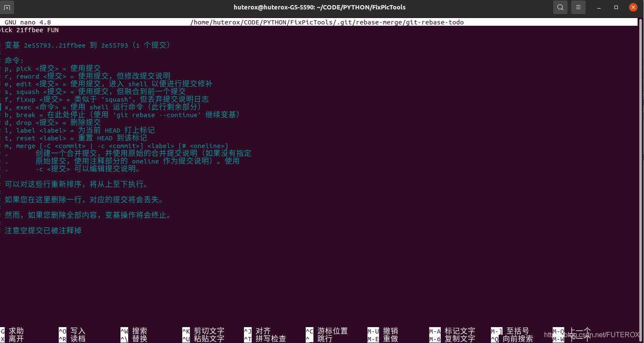Minimize the terminal window

[600, 7]
